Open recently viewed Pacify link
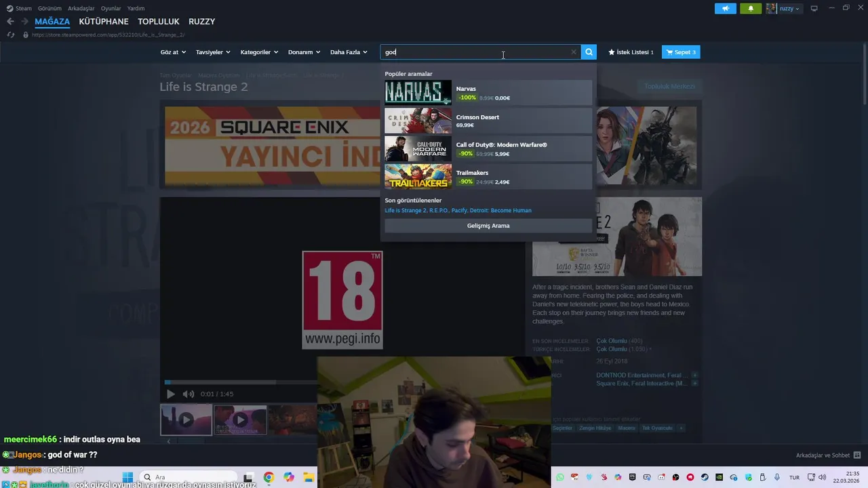Image resolution: width=868 pixels, height=488 pixels. point(459,210)
